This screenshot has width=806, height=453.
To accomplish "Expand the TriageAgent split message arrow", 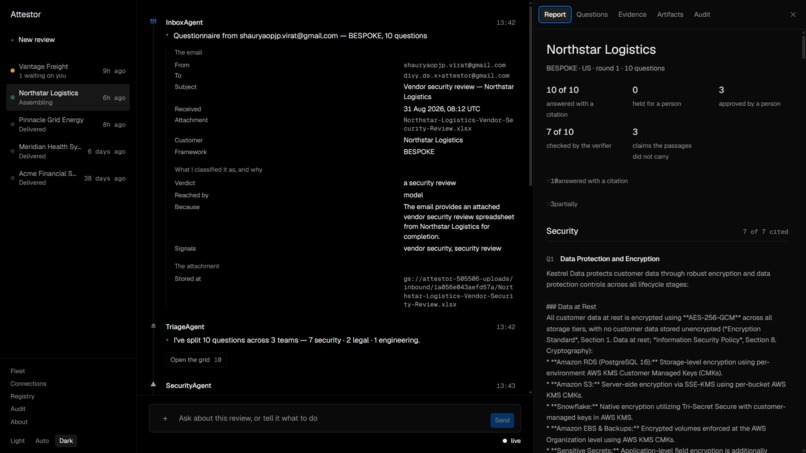I will coord(167,340).
